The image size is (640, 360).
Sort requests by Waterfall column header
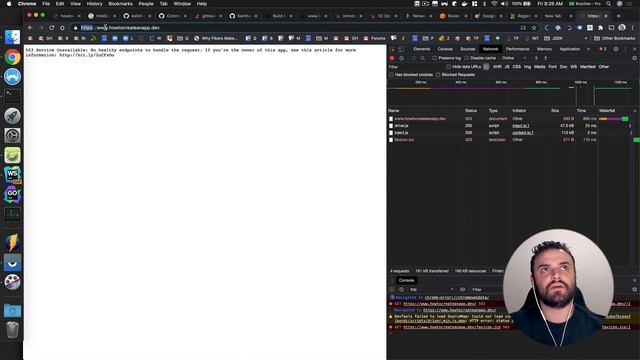(x=607, y=111)
